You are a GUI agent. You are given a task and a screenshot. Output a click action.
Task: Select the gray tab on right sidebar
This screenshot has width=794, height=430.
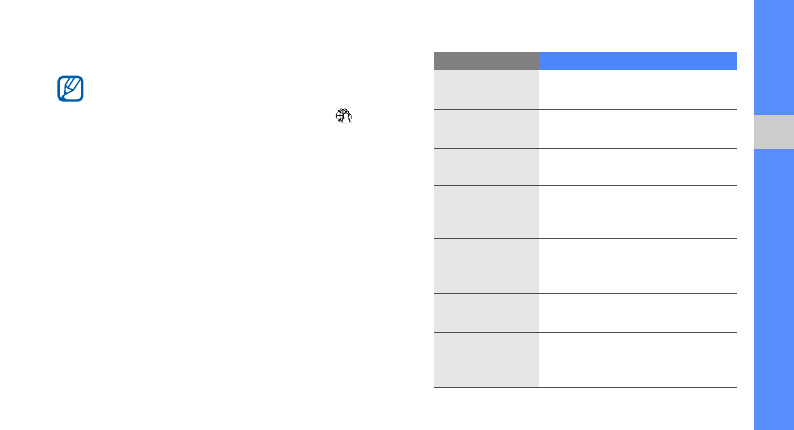(772, 132)
